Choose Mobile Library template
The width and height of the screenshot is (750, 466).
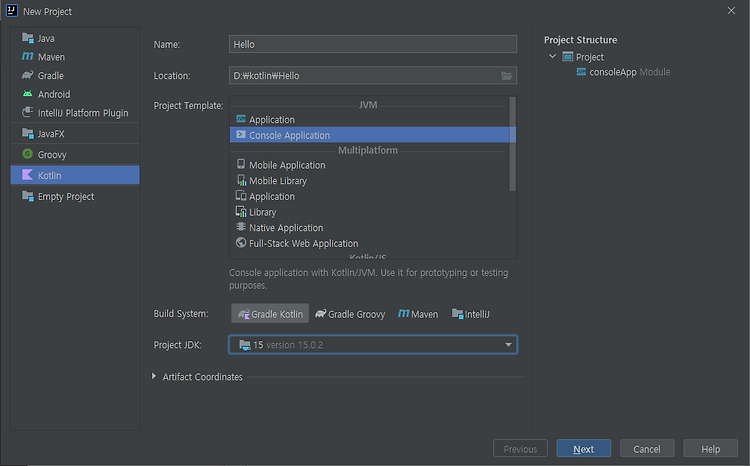pos(370,181)
